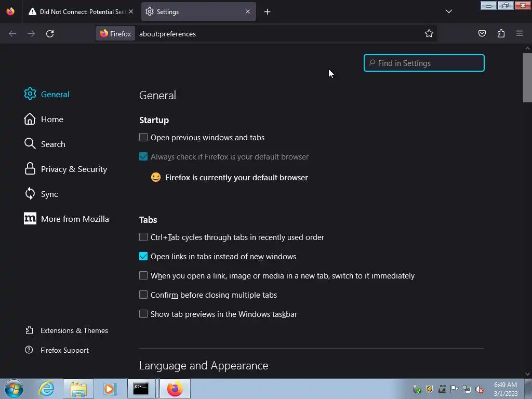Select Search settings category

45,144
